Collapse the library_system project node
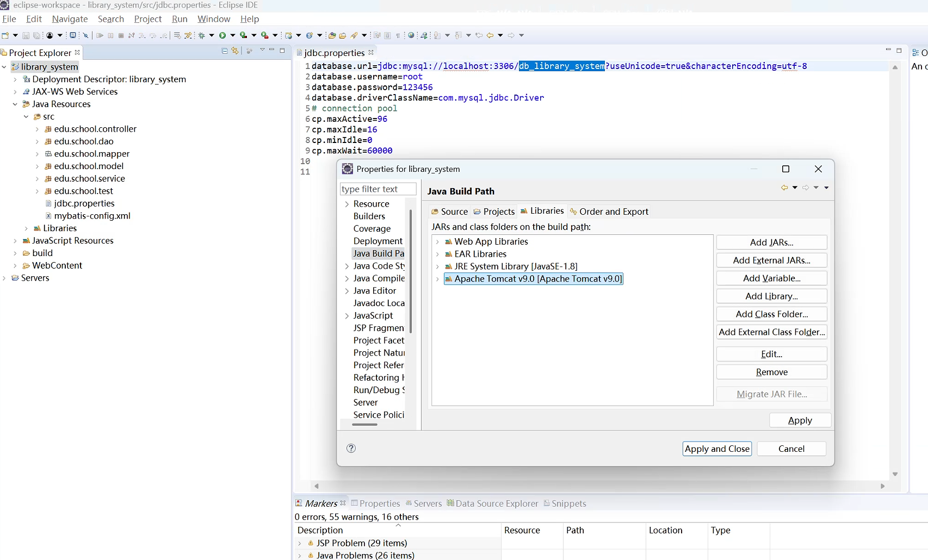928x560 pixels. (x=4, y=67)
